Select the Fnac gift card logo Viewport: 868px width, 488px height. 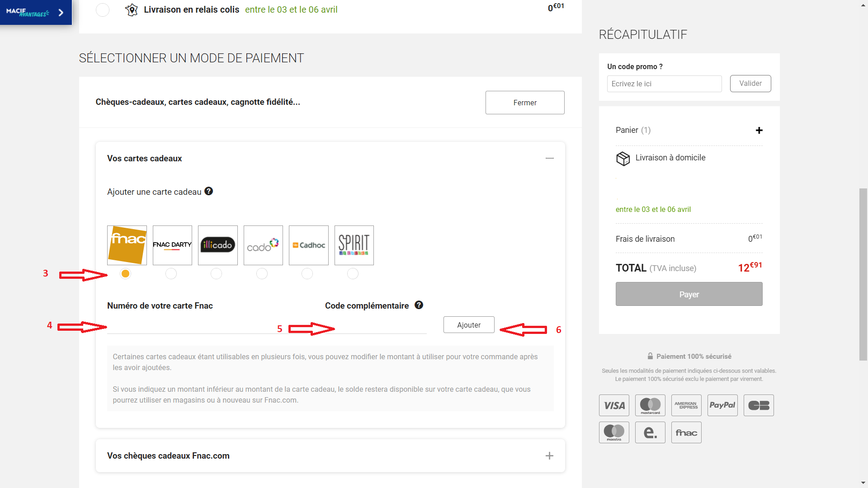(127, 245)
